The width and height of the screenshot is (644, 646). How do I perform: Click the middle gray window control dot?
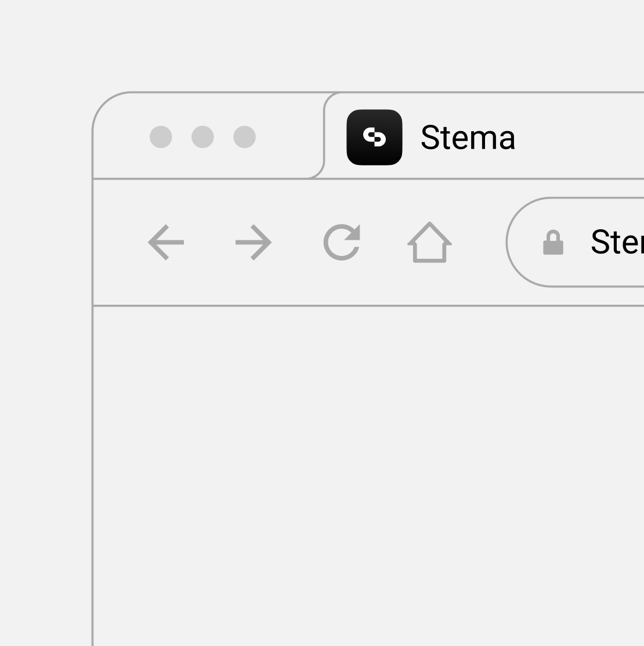(202, 137)
